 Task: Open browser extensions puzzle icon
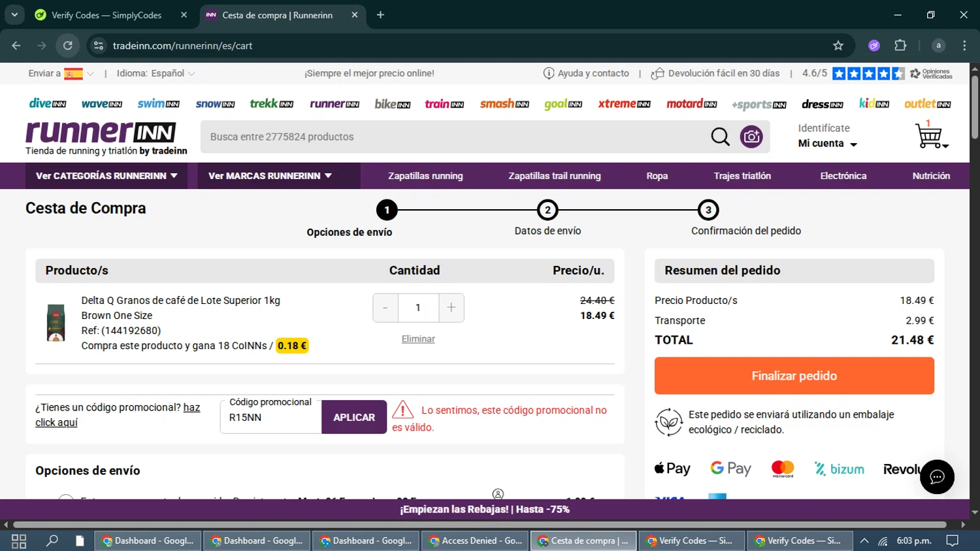[x=900, y=45]
